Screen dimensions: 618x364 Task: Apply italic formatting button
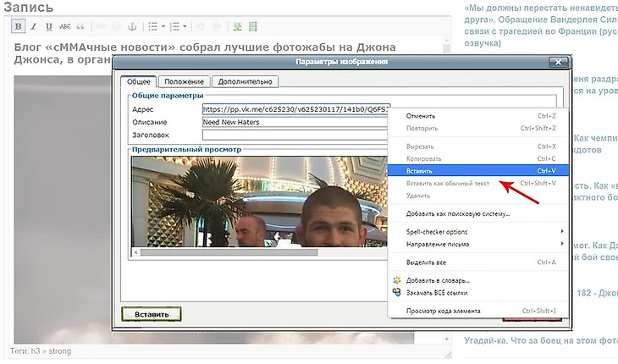click(x=34, y=26)
